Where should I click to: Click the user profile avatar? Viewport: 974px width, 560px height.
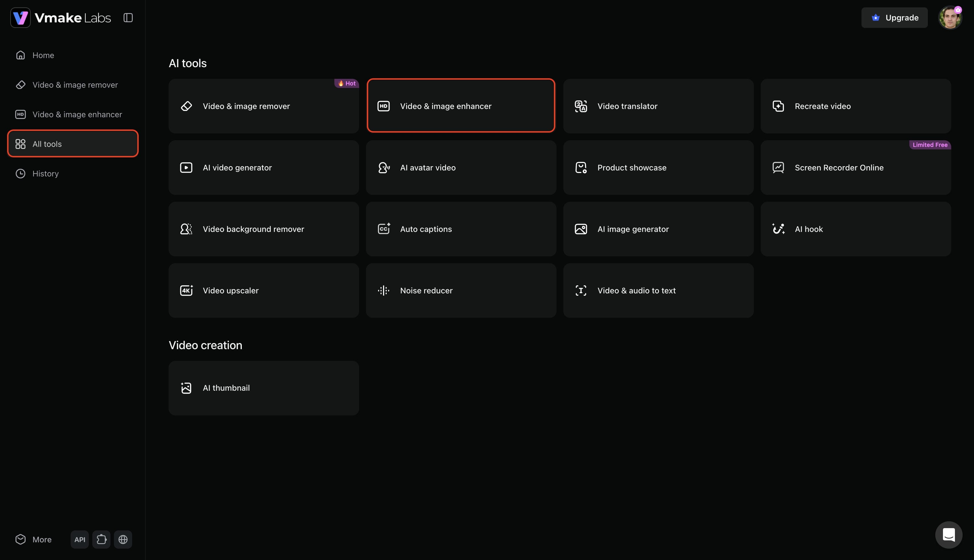[950, 18]
